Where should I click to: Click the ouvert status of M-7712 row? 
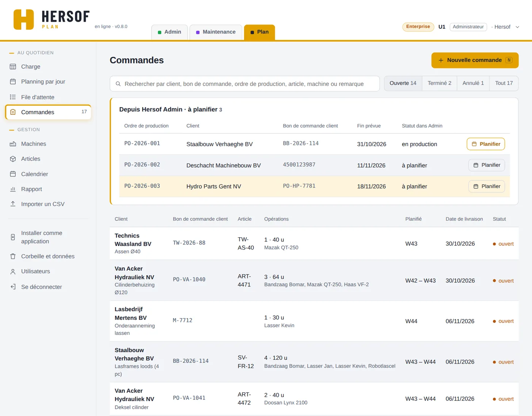point(503,321)
